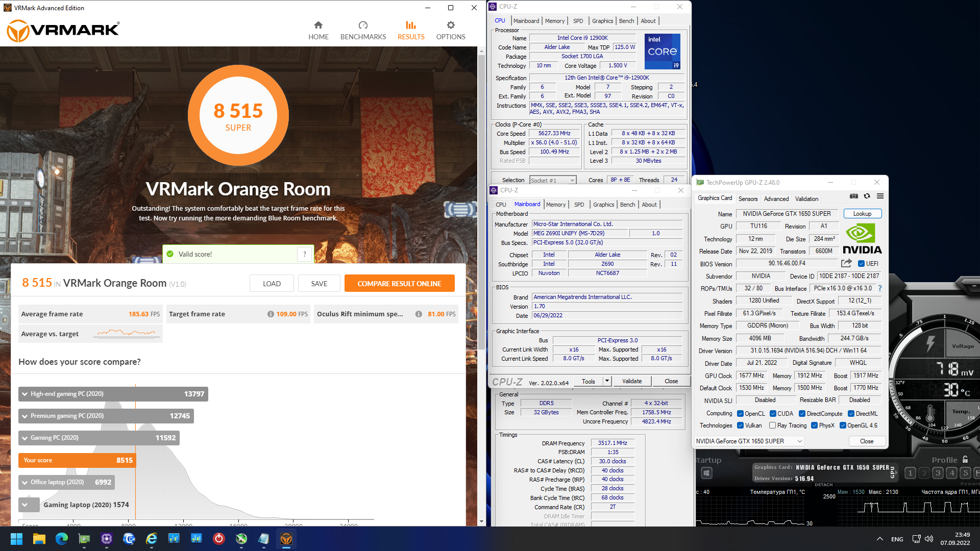Click info icon next to Target frame rate
980x551 pixels.
(x=271, y=314)
